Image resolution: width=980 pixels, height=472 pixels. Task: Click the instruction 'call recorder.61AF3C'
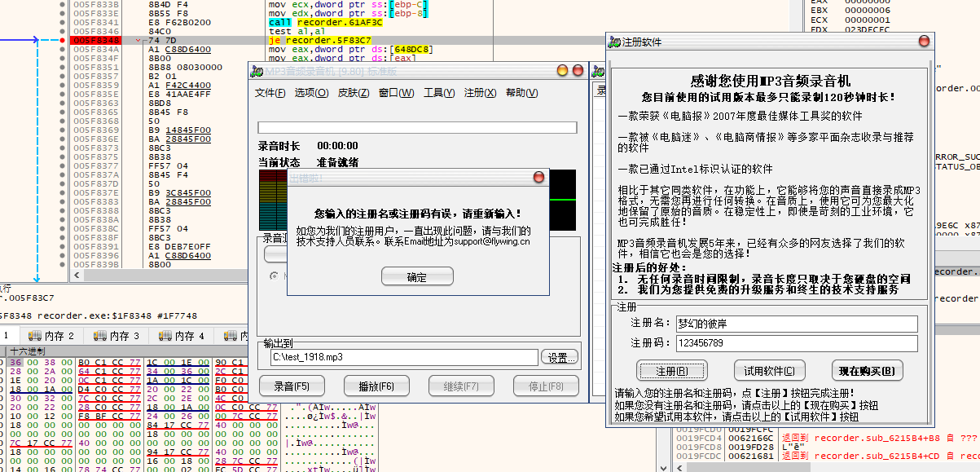pos(324,22)
